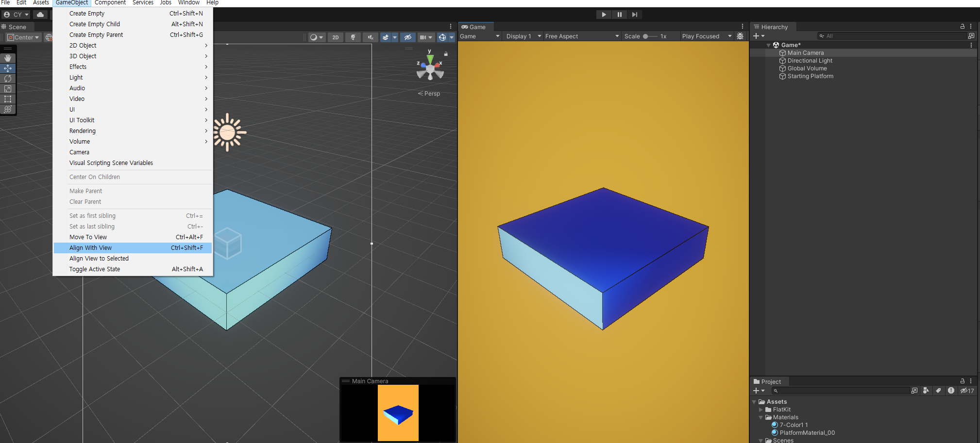Choose Create Empty from GameObject menu
Image resolution: width=980 pixels, height=443 pixels.
tap(133, 14)
